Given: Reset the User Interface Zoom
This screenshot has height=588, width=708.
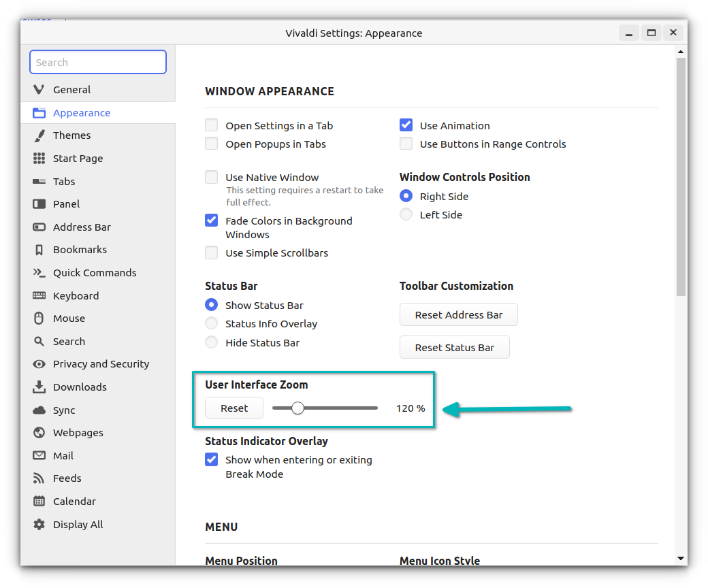Looking at the screenshot, I should pyautogui.click(x=234, y=408).
